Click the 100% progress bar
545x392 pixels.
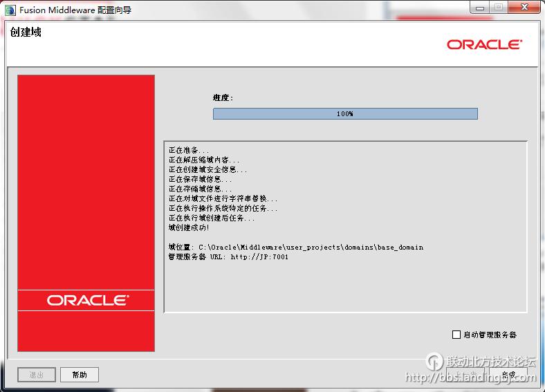(345, 113)
